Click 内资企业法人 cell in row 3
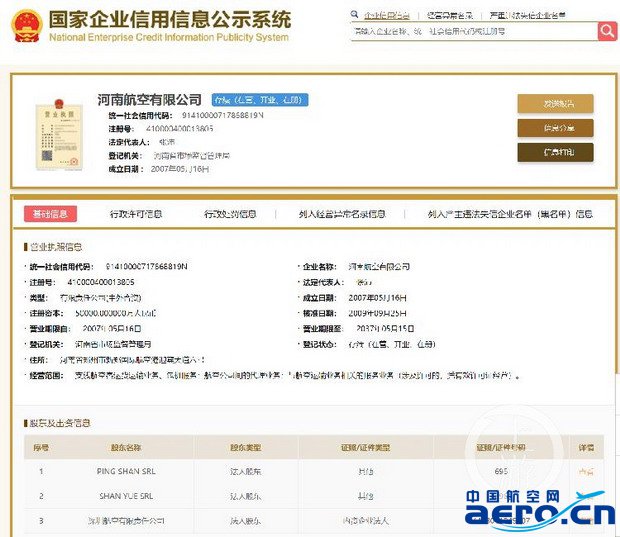This screenshot has height=537, width=620. point(365,521)
